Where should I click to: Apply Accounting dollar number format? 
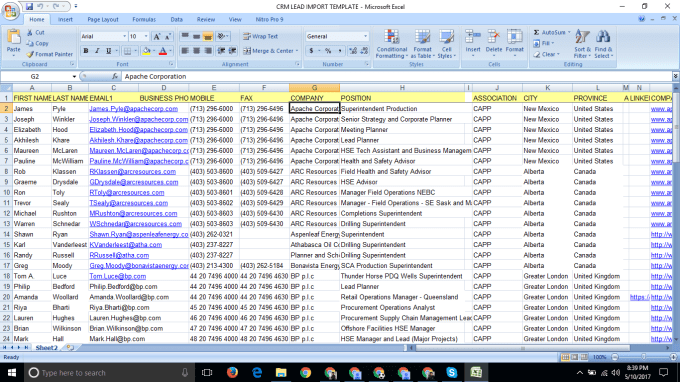click(x=311, y=51)
